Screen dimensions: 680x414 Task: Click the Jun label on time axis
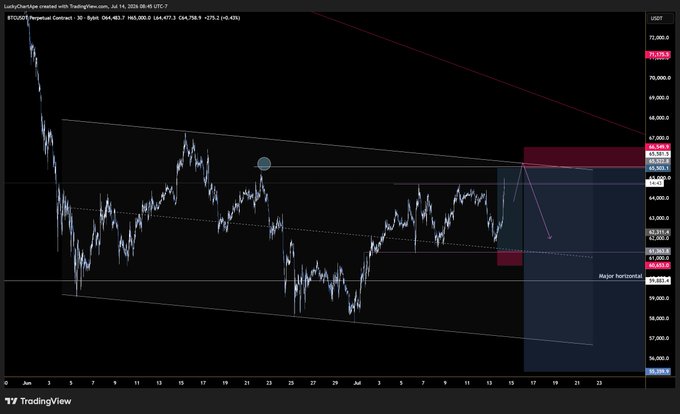[x=27, y=383]
